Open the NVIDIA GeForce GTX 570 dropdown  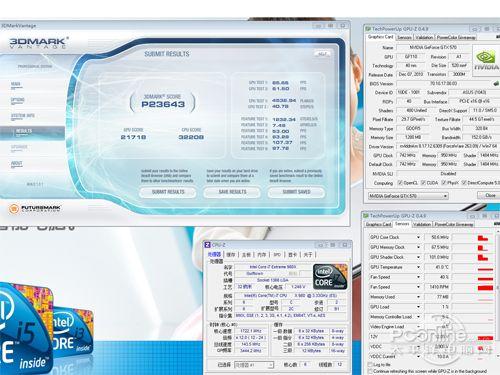pyautogui.click(x=408, y=196)
